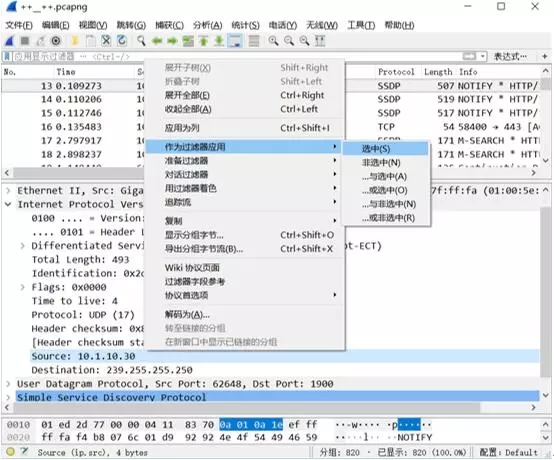Open capture file properties icon in status bar
Viewport: 554px width, 460px height.
pos(24,451)
